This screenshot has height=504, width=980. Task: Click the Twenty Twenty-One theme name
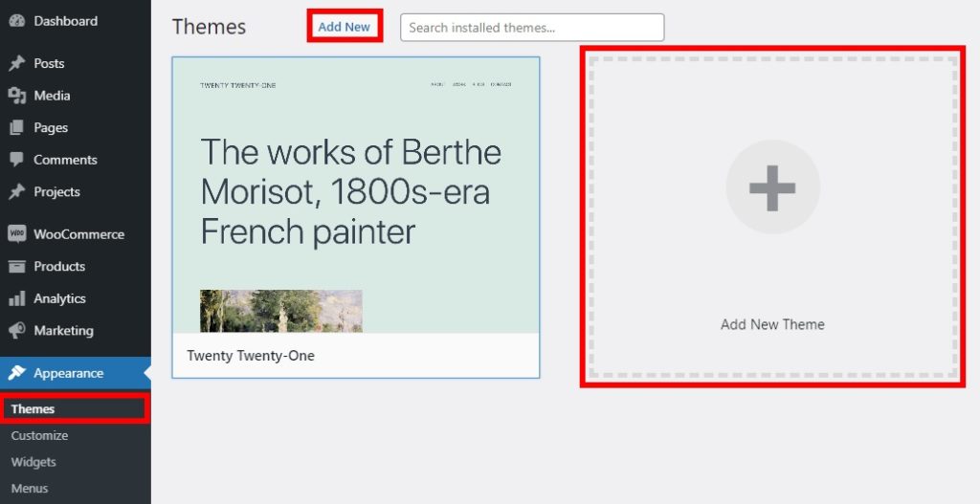(251, 356)
